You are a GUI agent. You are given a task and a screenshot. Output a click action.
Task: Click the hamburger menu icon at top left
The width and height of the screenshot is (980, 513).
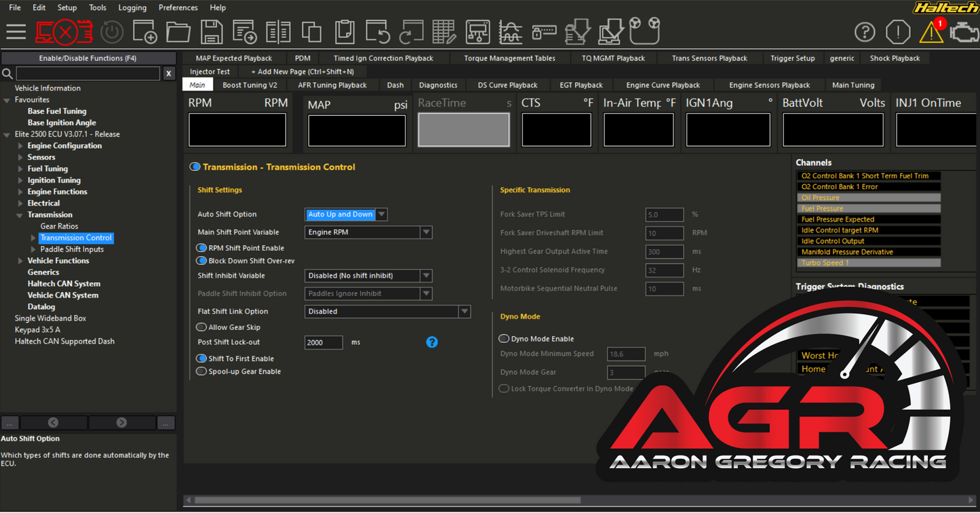click(x=15, y=31)
